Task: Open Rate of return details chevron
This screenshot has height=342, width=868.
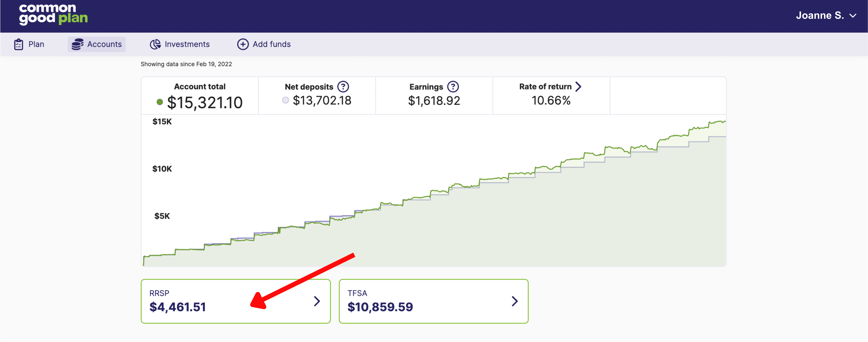Action: tap(578, 86)
